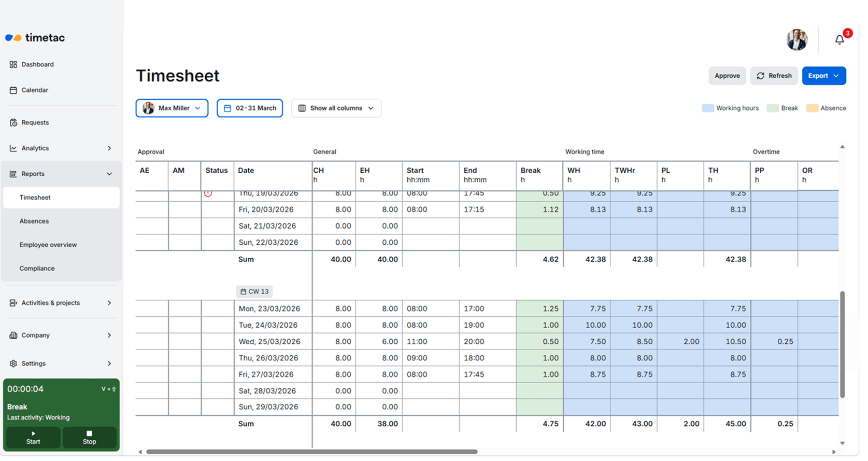Image resolution: width=868 pixels, height=461 pixels.
Task: Expand the Settings menu chevron
Action: point(109,364)
